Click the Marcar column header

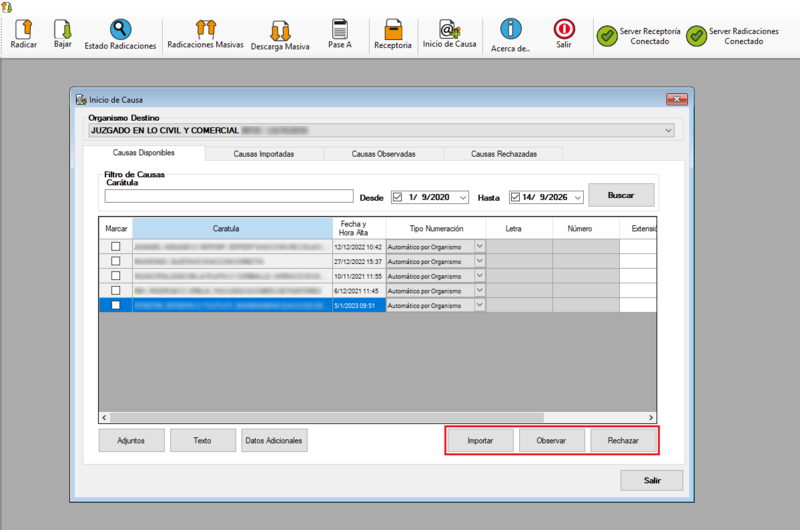coord(116,228)
